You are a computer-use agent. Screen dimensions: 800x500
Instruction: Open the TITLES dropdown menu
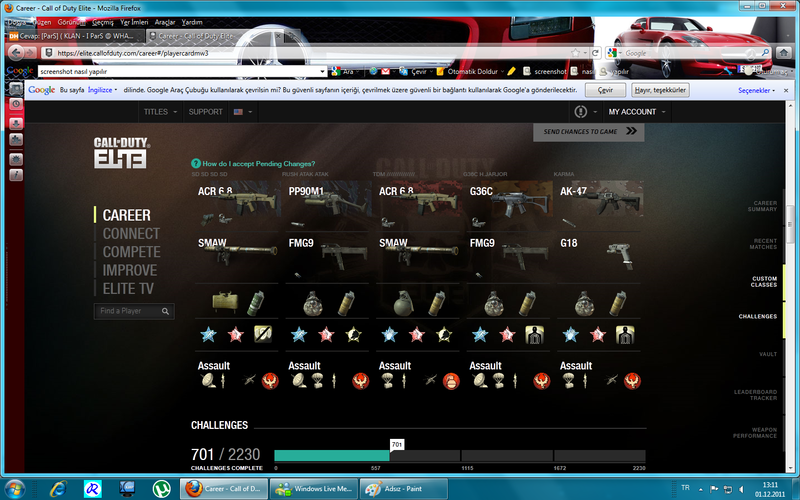[x=160, y=112]
